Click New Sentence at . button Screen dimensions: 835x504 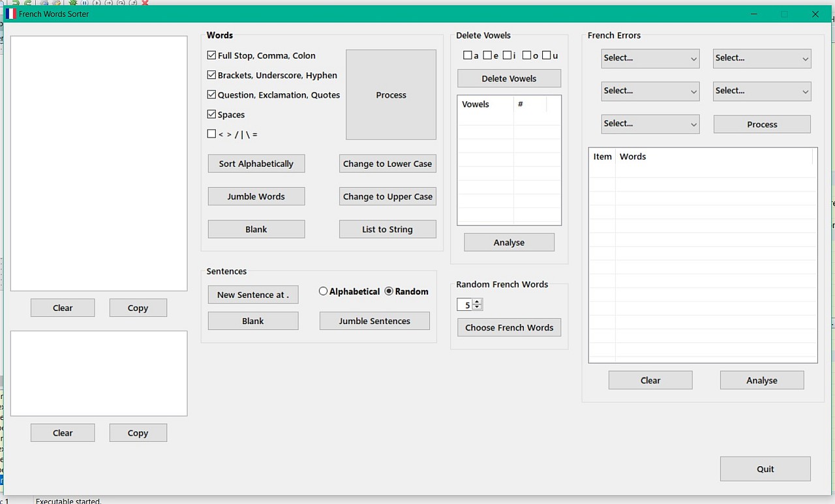[253, 295]
